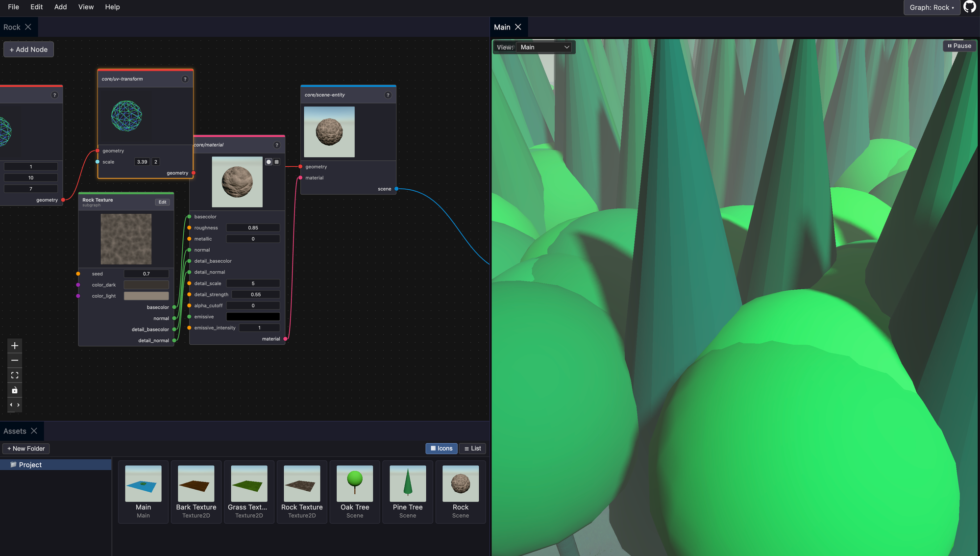The height and width of the screenshot is (556, 980).
Task: Open the View dropdown set to Main
Action: [x=545, y=47]
